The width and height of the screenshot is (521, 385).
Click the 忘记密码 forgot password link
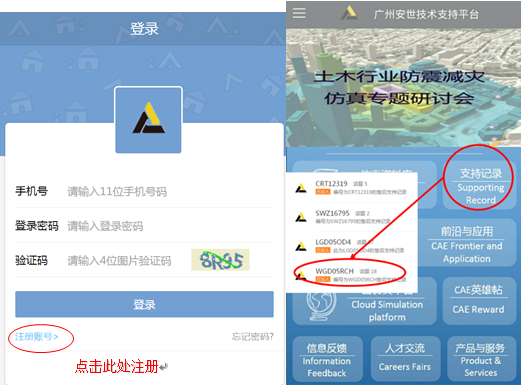click(x=253, y=337)
